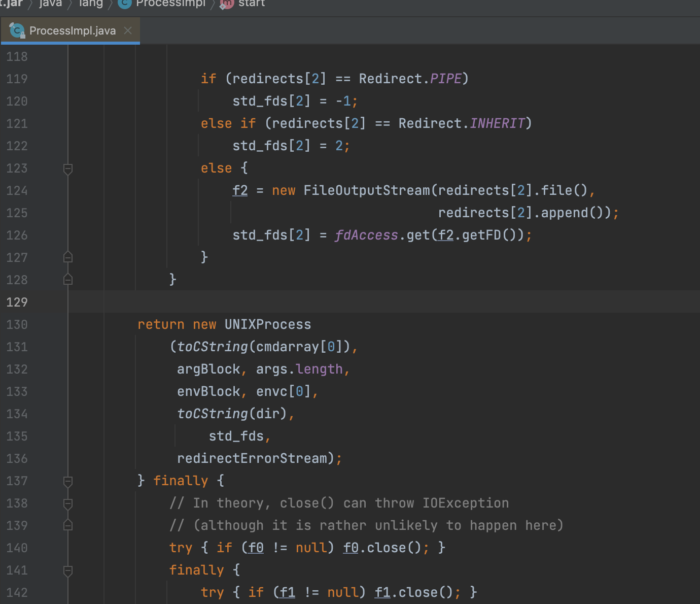Viewport: 700px width, 604px height.
Task: Collapse the inner finally block at line 141
Action: coord(68,571)
